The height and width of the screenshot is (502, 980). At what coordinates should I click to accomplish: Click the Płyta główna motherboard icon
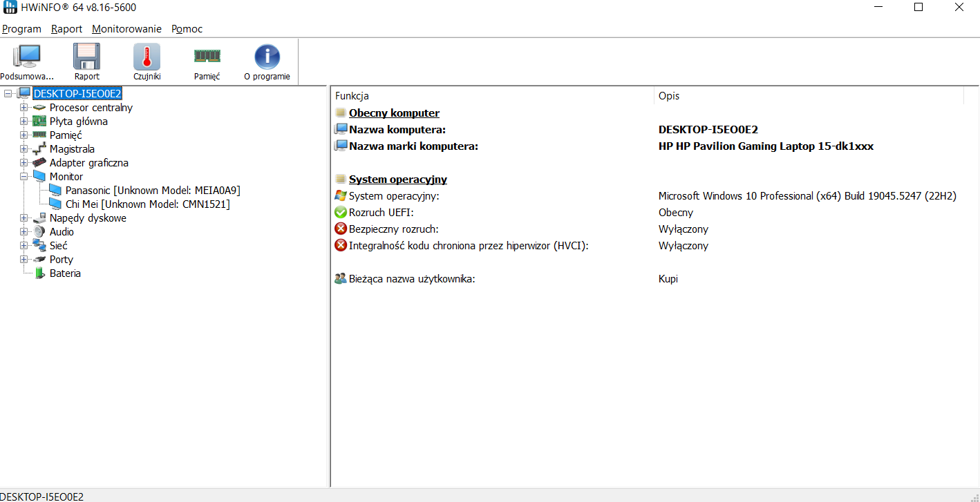39,122
